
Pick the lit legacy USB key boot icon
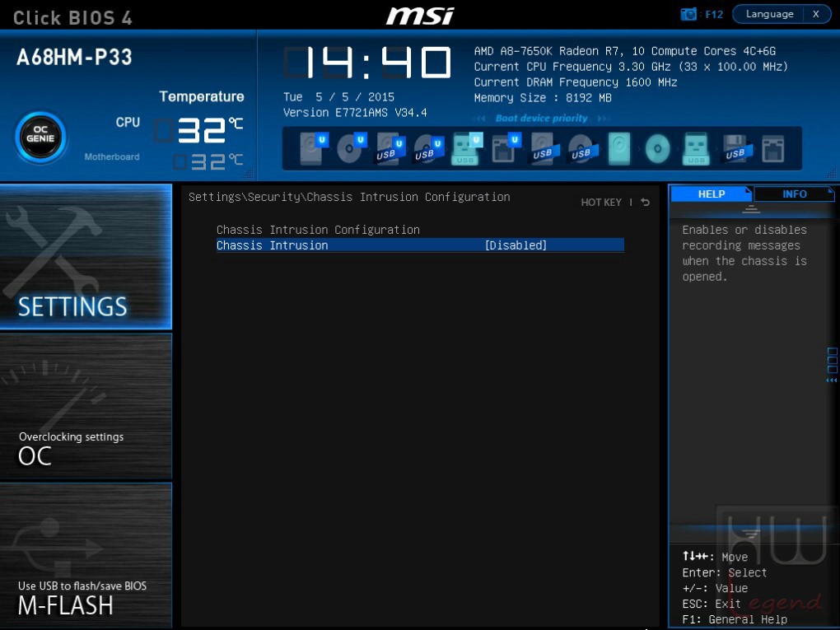[696, 148]
